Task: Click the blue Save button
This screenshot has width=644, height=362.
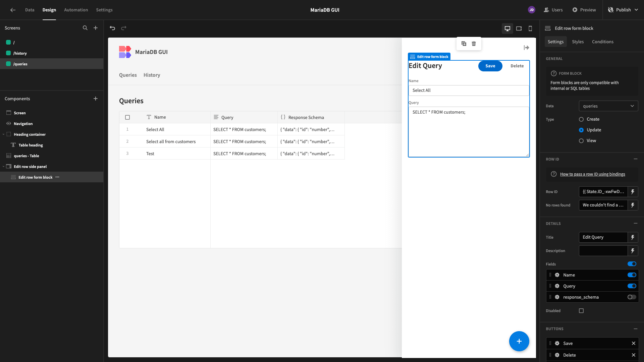Action: (490, 66)
